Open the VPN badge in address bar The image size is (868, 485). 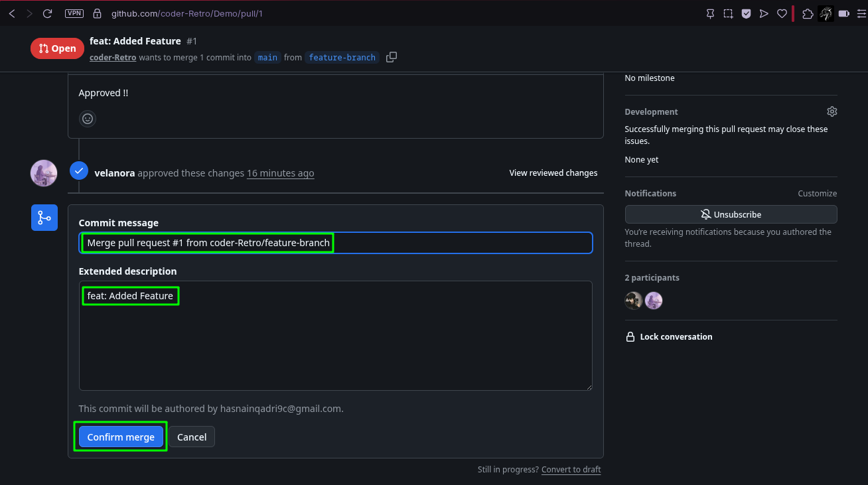[x=74, y=13]
